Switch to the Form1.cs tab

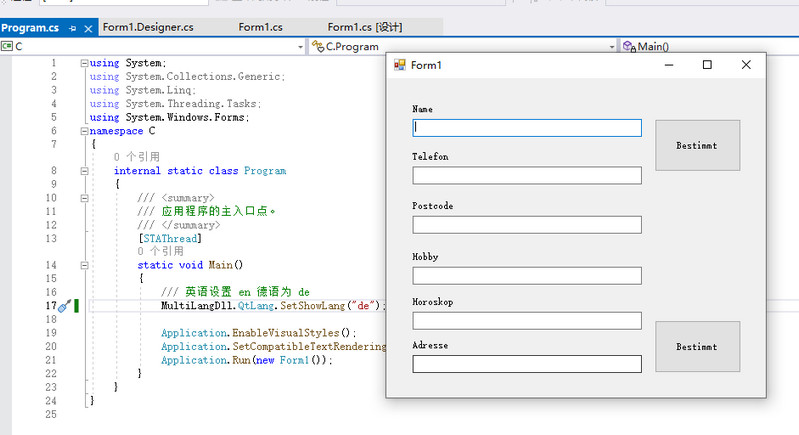pos(260,28)
